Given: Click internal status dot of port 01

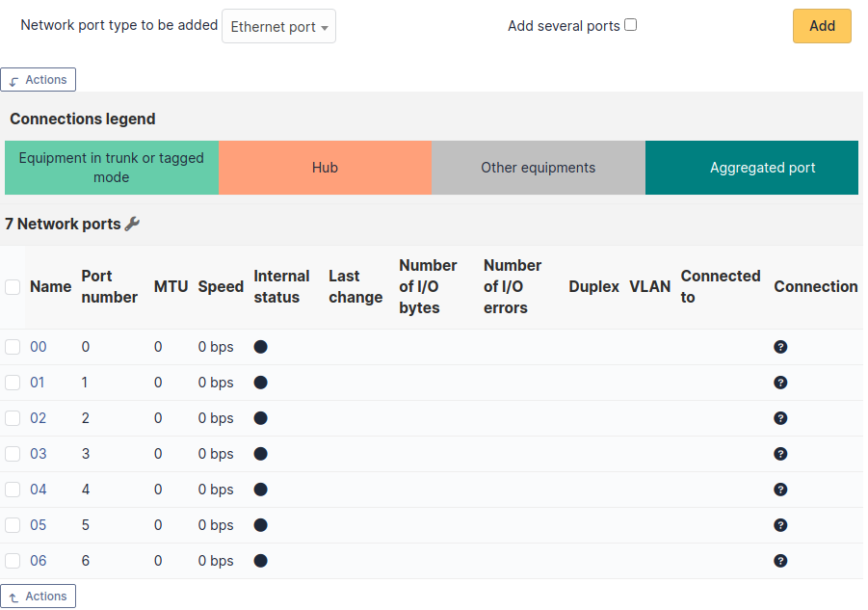Looking at the screenshot, I should tap(261, 383).
